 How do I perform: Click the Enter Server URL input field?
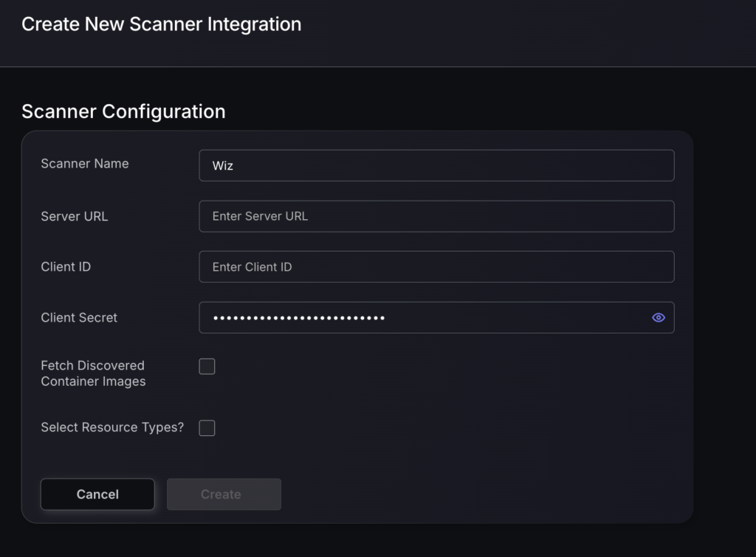(x=436, y=216)
